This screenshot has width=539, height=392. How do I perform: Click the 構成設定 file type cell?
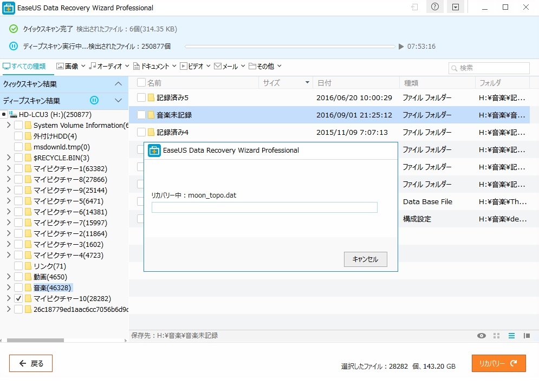click(417, 219)
